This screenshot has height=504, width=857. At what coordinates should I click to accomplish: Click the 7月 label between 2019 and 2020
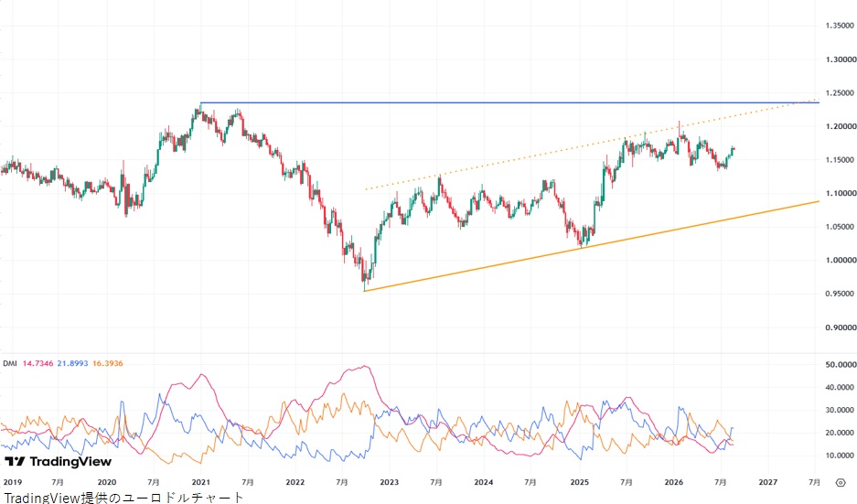click(x=58, y=482)
